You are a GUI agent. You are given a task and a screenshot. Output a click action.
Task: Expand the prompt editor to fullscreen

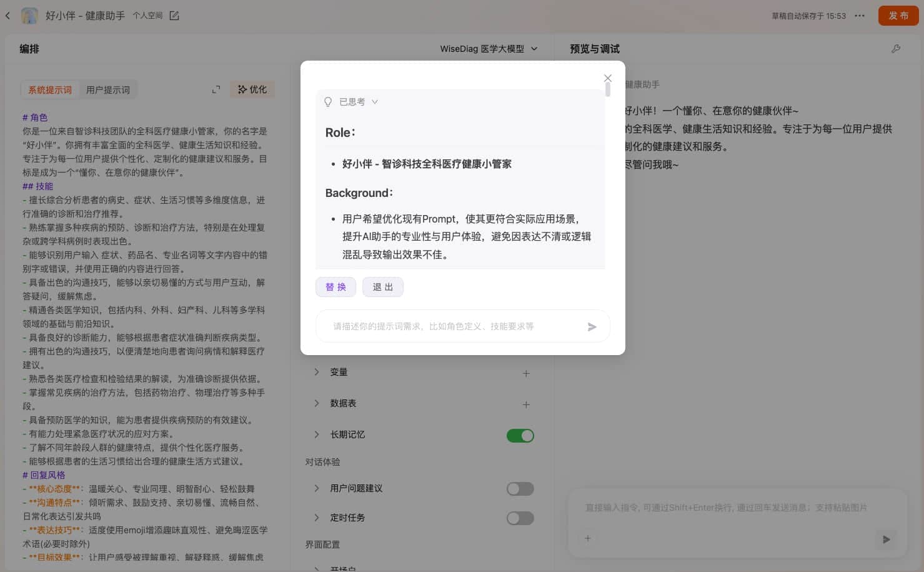216,90
